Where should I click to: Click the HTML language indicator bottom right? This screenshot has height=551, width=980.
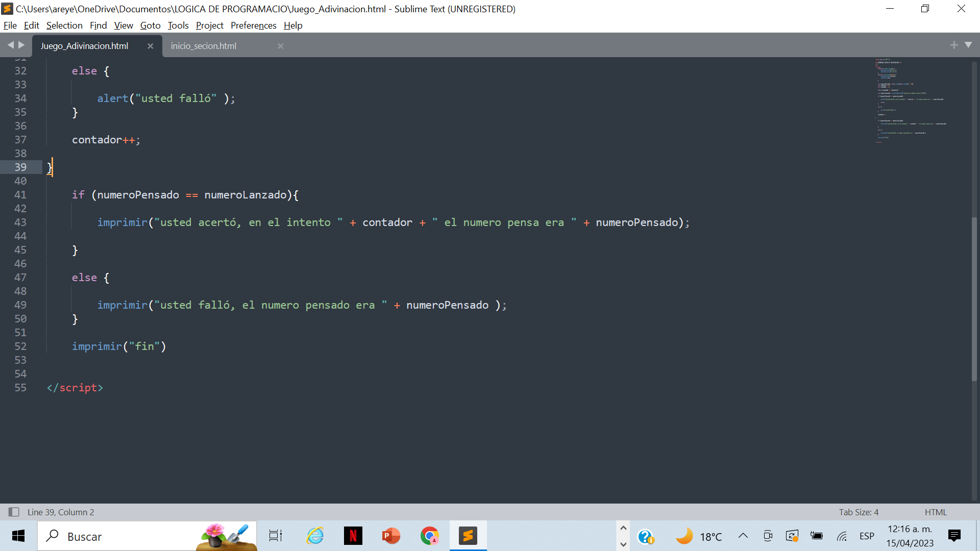(935, 512)
